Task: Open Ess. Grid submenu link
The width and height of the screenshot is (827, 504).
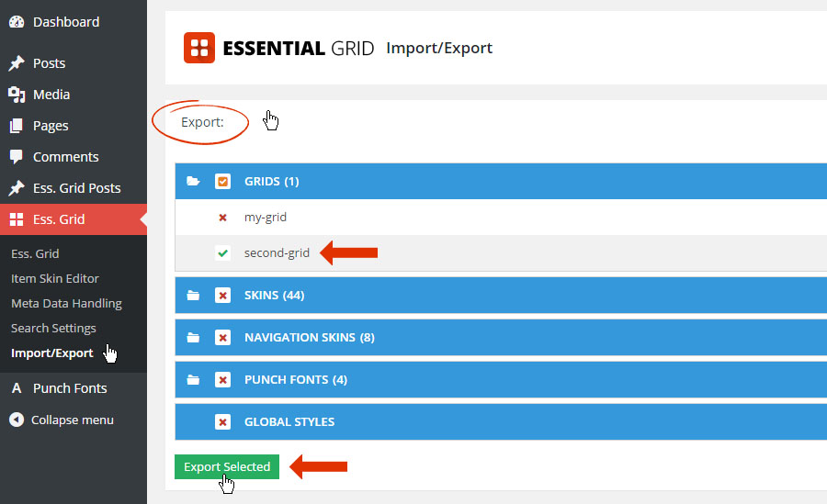Action: [x=35, y=253]
